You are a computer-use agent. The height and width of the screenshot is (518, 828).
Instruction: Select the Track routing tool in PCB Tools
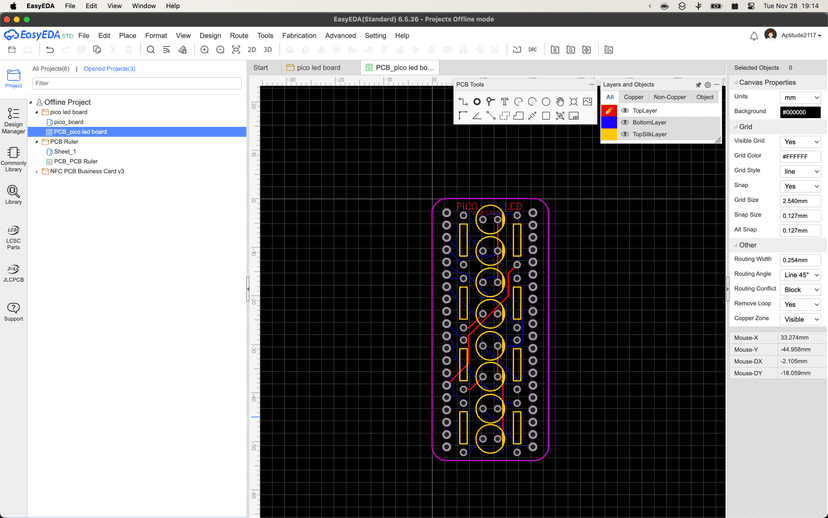pyautogui.click(x=463, y=102)
